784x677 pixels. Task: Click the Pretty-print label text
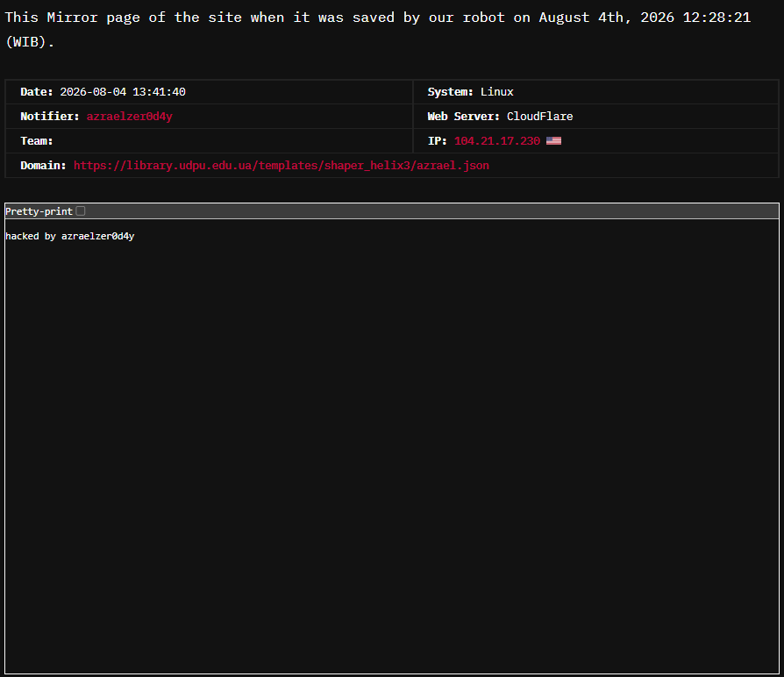point(39,211)
